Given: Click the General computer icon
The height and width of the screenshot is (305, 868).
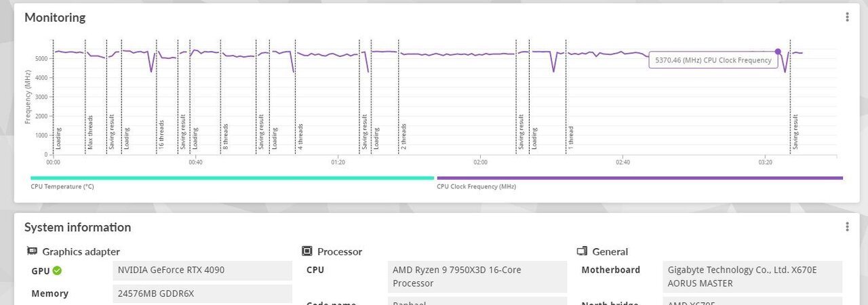Looking at the screenshot, I should click(582, 251).
